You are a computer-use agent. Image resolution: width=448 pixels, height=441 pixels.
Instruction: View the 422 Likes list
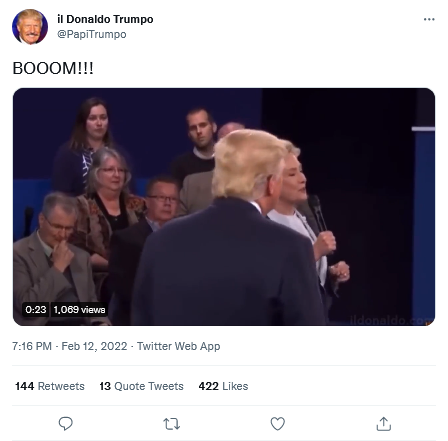223,386
